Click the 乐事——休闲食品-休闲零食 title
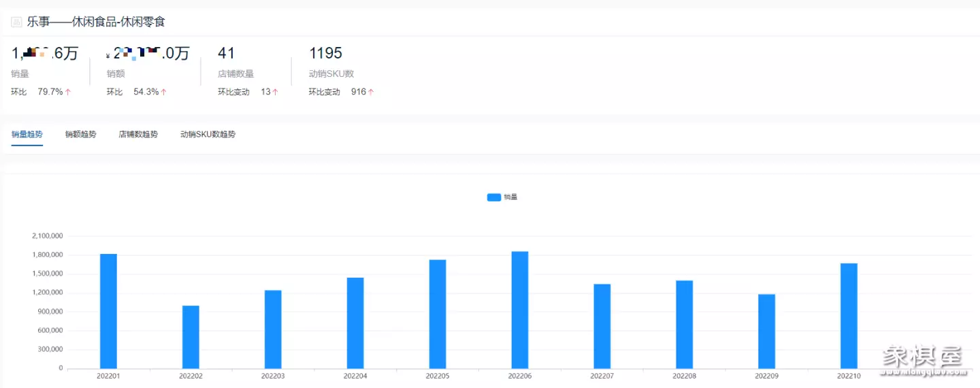 tap(96, 22)
